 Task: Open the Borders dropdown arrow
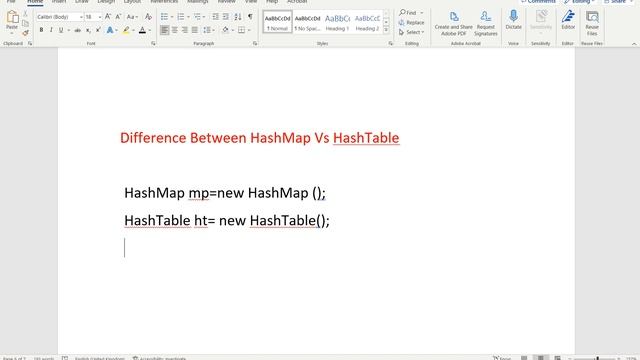coord(249,31)
